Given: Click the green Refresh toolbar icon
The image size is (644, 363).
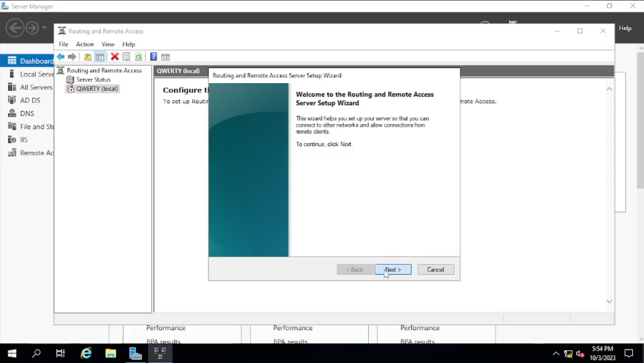Looking at the screenshot, I should click(138, 57).
